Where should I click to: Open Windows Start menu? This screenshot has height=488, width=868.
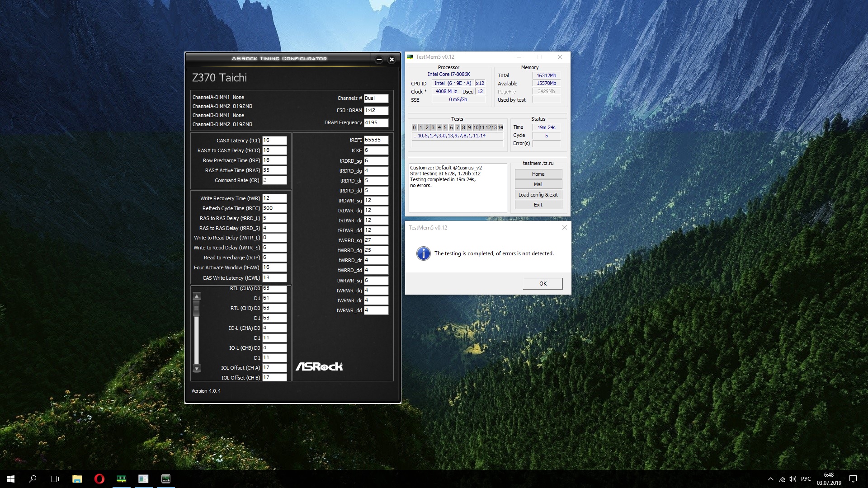[11, 479]
